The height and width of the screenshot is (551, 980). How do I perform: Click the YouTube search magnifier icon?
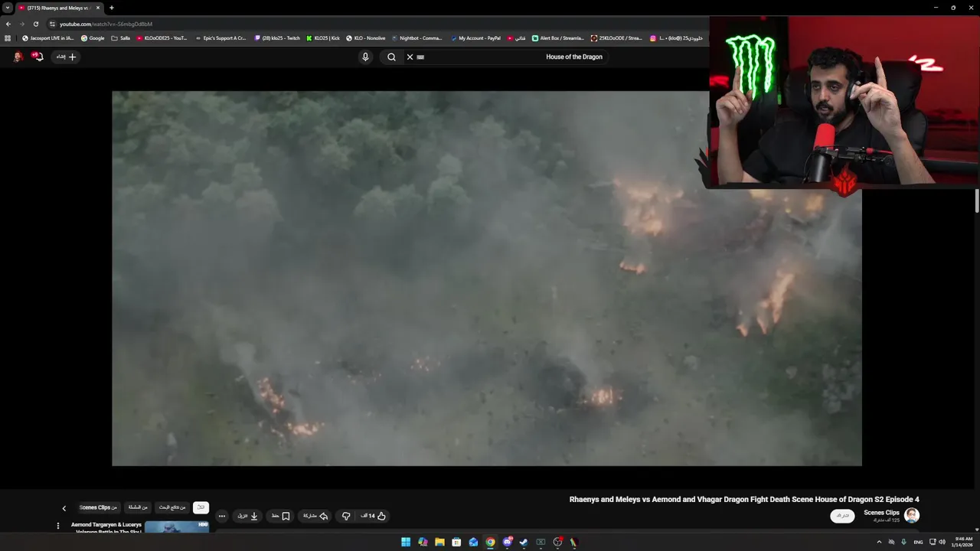391,57
